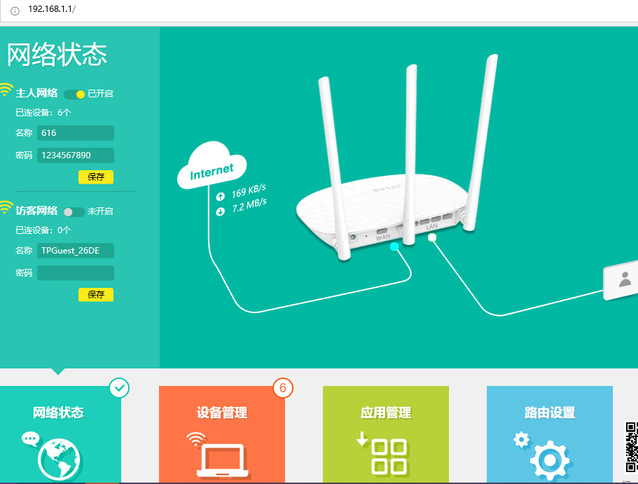Click the QR code icon
Image resolution: width=638 pixels, height=484 pixels.
(x=631, y=447)
